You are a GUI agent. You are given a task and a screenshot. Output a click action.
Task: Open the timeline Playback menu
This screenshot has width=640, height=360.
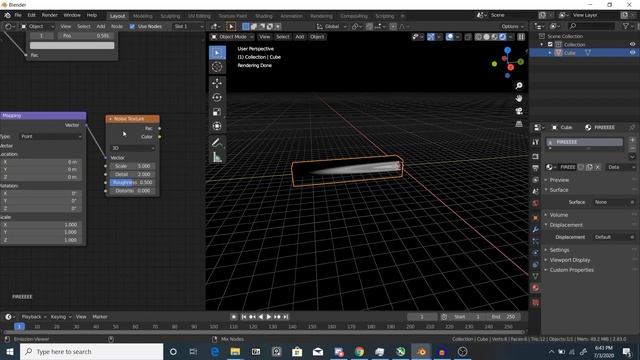[x=33, y=317]
